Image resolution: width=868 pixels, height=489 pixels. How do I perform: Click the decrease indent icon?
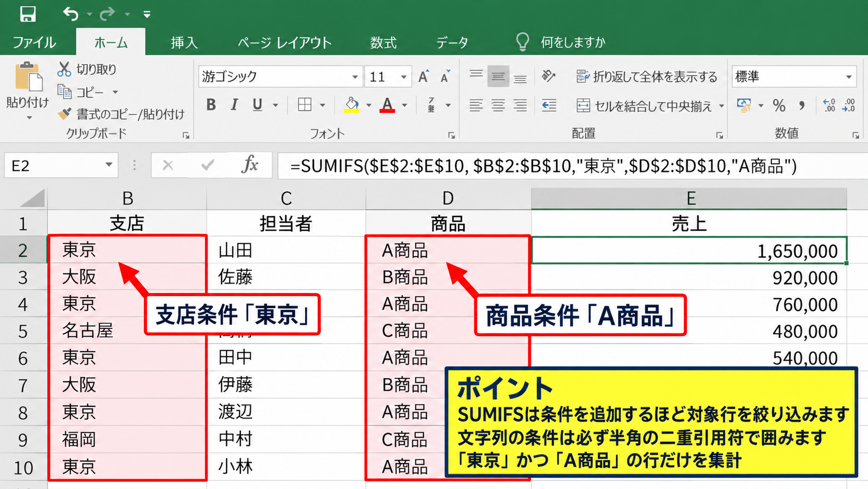click(x=549, y=105)
